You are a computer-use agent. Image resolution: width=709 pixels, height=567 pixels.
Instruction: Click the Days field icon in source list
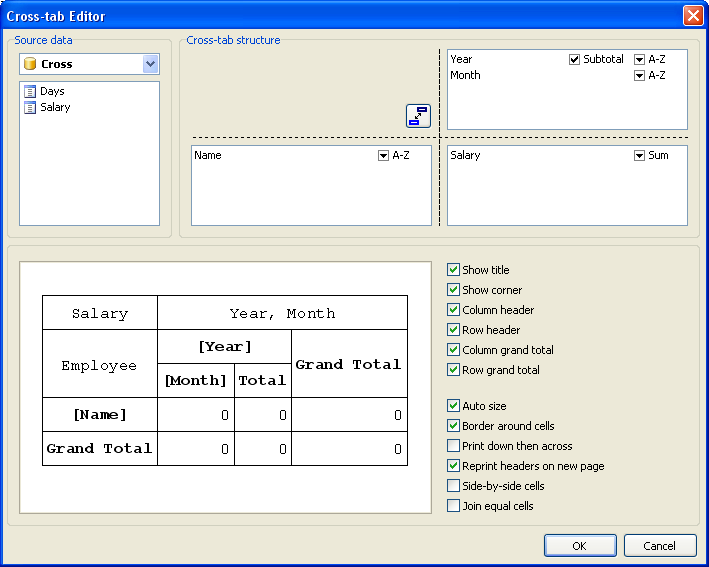click(30, 91)
